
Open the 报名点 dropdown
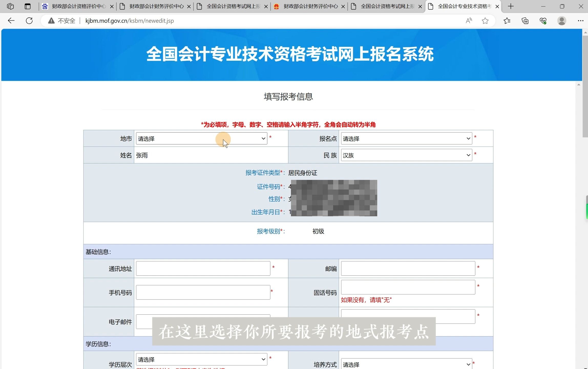coord(406,138)
